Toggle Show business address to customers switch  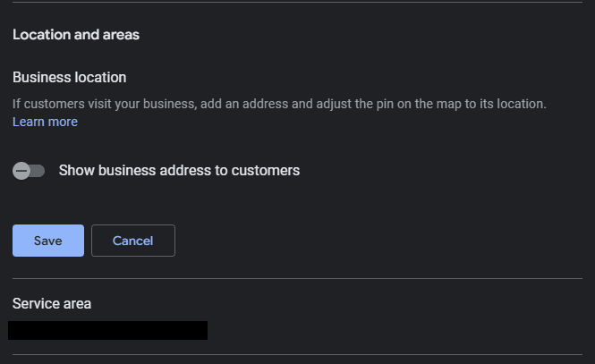click(29, 171)
